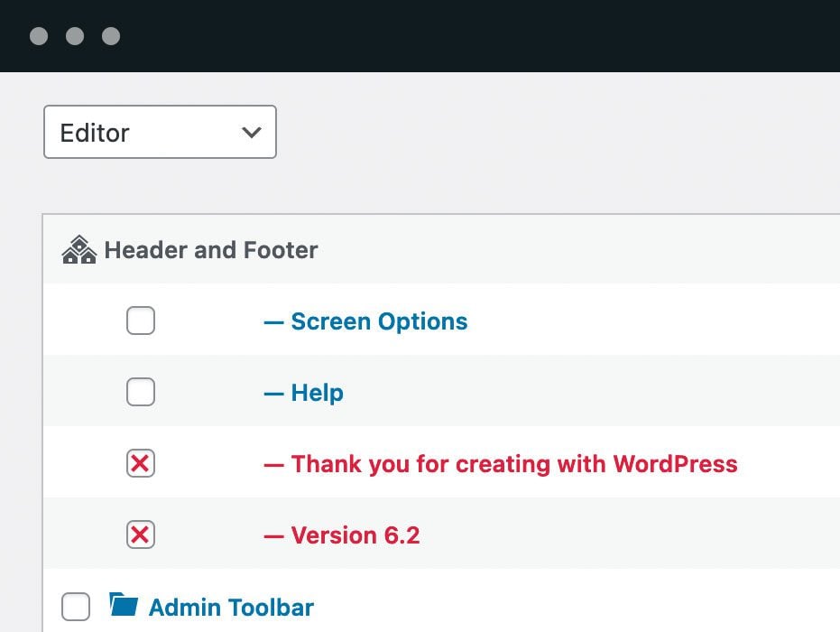
Task: Click the blue Admin Toolbar folder icon
Action: coord(124,604)
